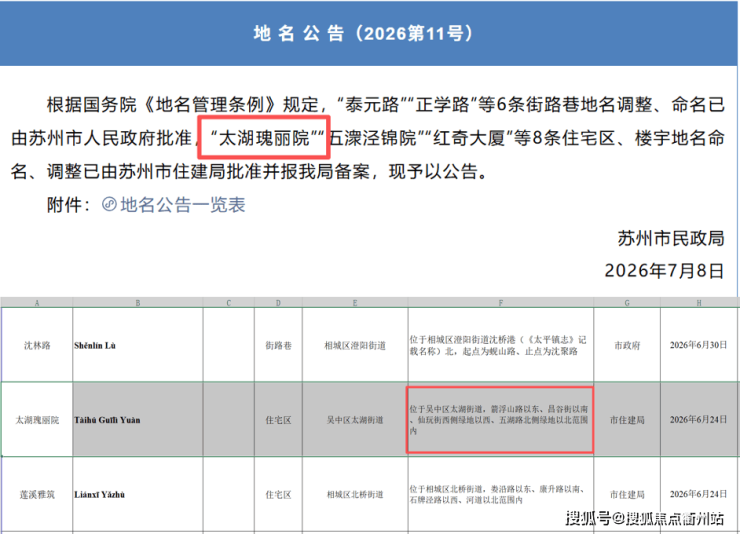This screenshot has width=740, height=534.
Task: Select 2026年6月24日 in the 太湖瑰丽院 row
Action: click(x=699, y=419)
